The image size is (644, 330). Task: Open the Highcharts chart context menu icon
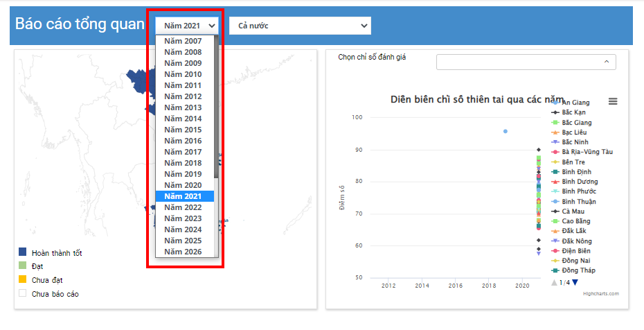(613, 101)
